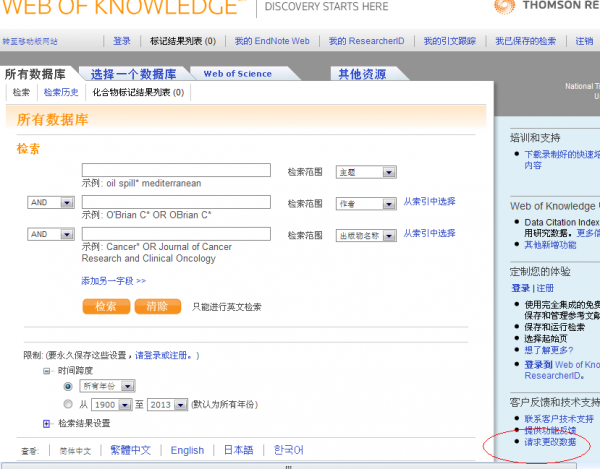Click 从索引中选择 next to 作者 field
Viewport: 600px width, 469px height.
pos(429,202)
